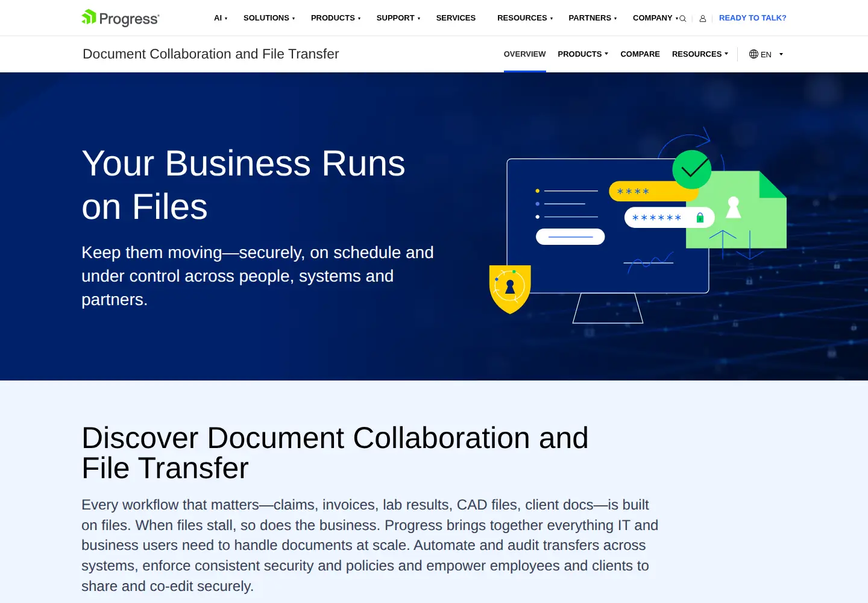The height and width of the screenshot is (603, 868).
Task: Click Document Collaboration and File Transfer title
Action: [x=211, y=54]
